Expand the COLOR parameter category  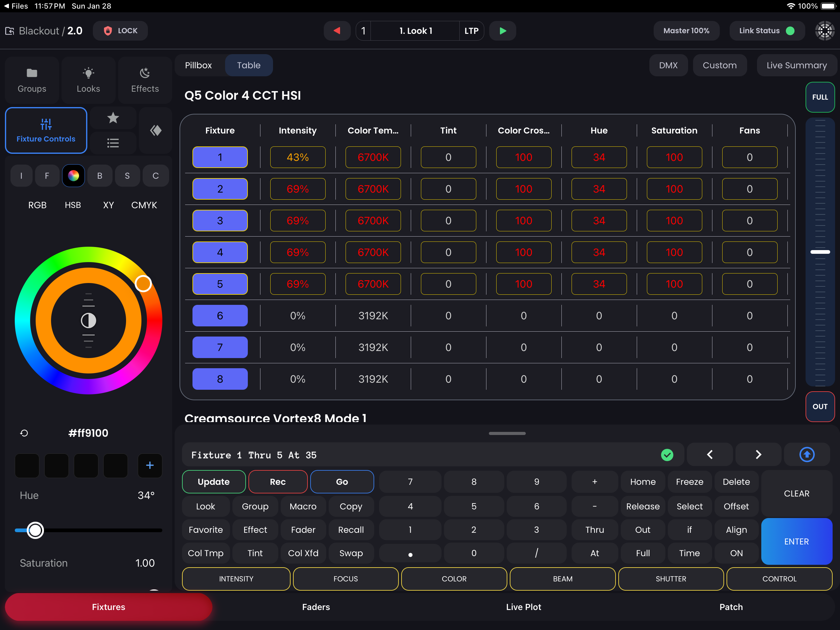point(454,579)
